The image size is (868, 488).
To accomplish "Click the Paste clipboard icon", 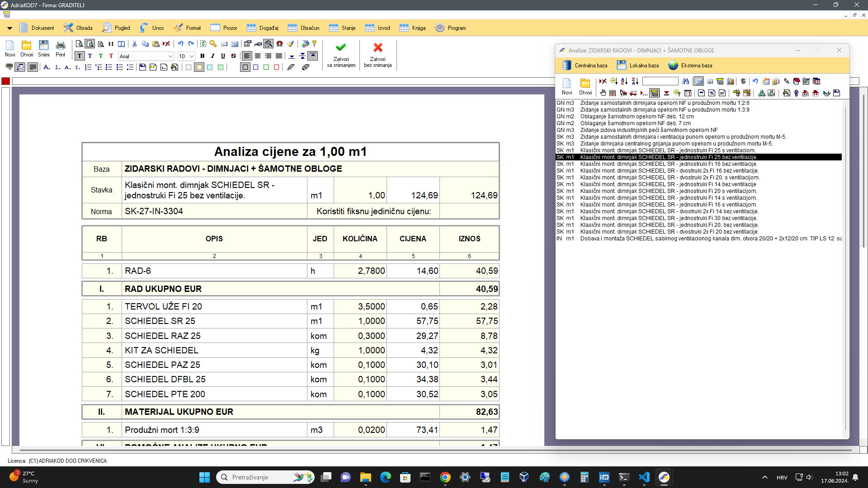I will [x=156, y=44].
